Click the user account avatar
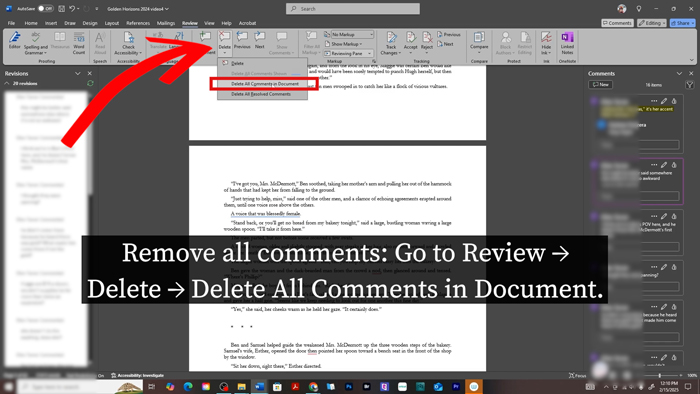The width and height of the screenshot is (700, 394). click(621, 8)
